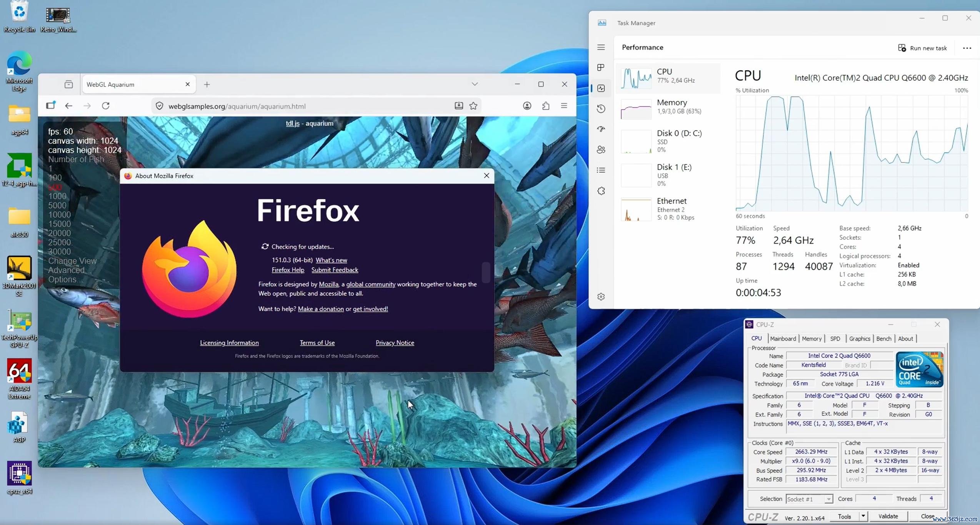
Task: Open the tdl.js link
Action: (293, 124)
